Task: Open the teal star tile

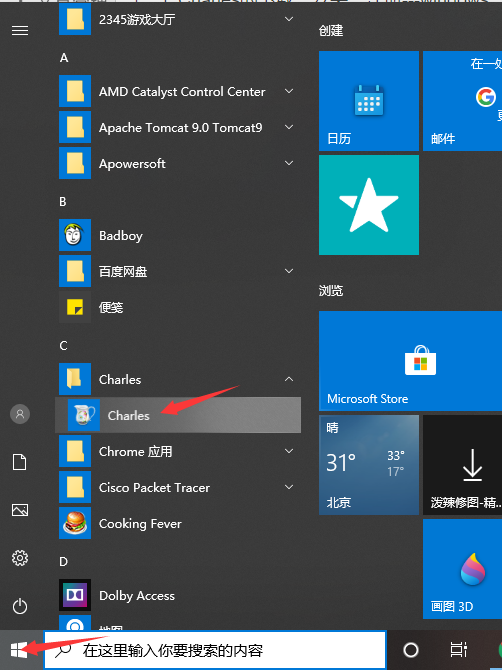Action: (x=369, y=205)
